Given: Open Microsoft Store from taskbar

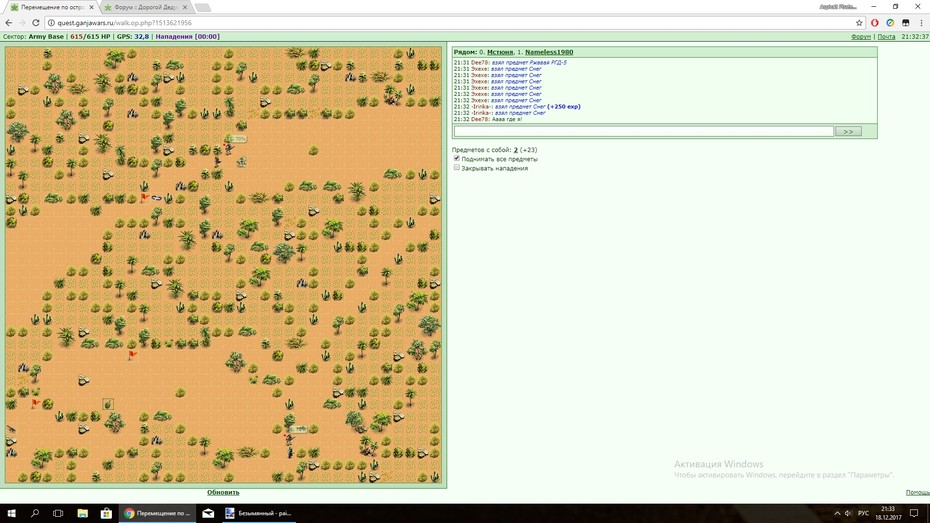Looking at the screenshot, I should tap(106, 513).
